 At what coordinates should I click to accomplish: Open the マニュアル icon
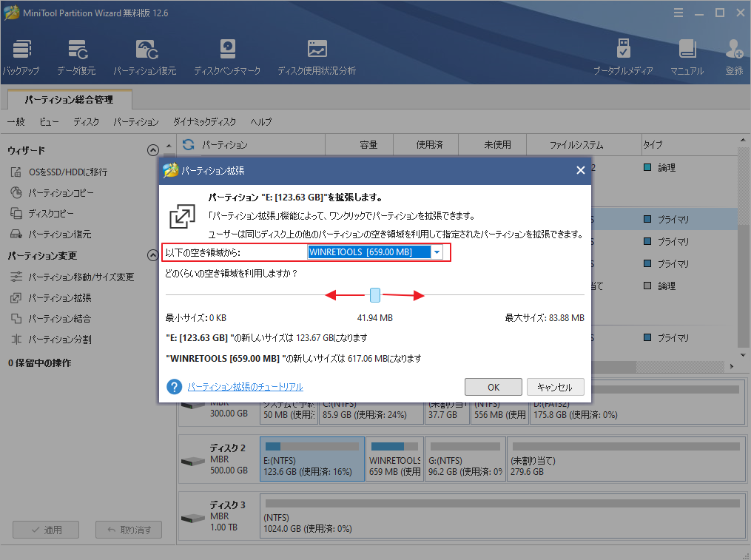pos(687,58)
